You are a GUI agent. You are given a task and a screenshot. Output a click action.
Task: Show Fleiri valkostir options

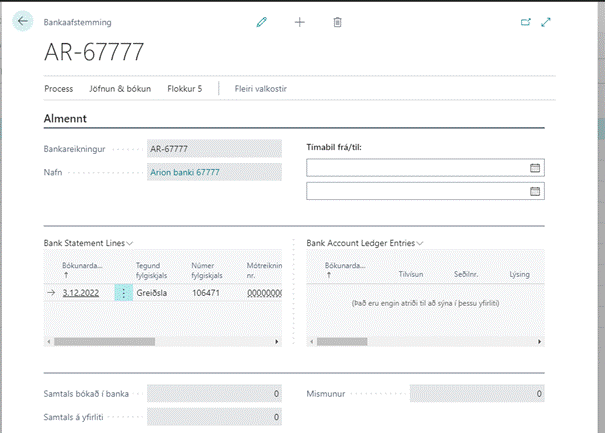[260, 89]
